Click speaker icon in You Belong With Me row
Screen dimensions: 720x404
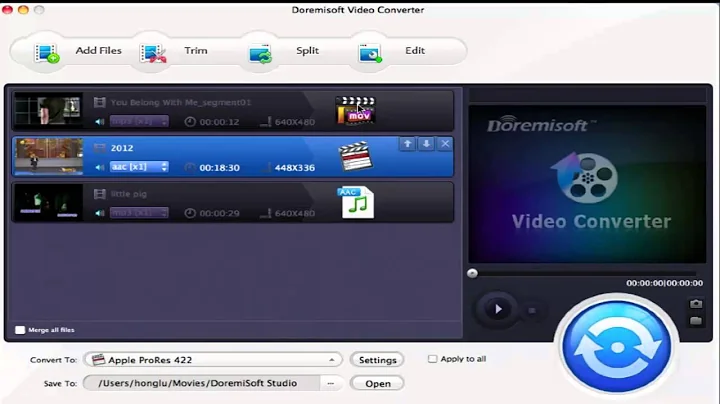pos(100,122)
